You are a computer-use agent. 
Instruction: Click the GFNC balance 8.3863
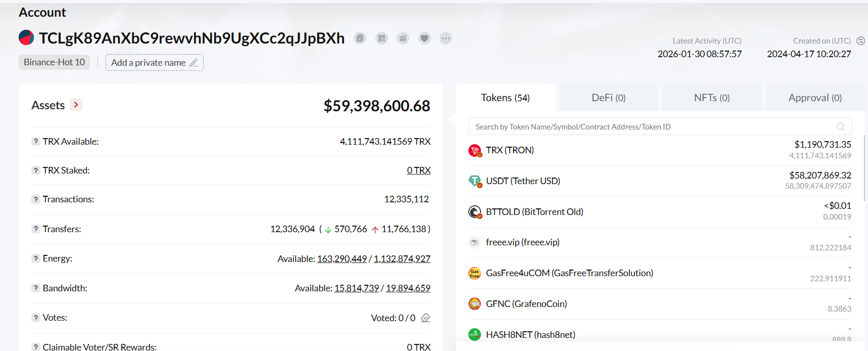pos(839,309)
